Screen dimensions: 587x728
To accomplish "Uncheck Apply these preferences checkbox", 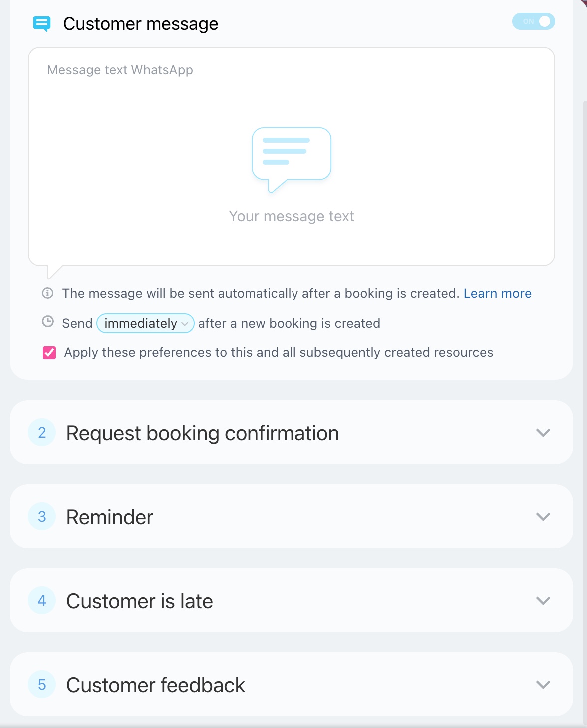I will point(49,353).
